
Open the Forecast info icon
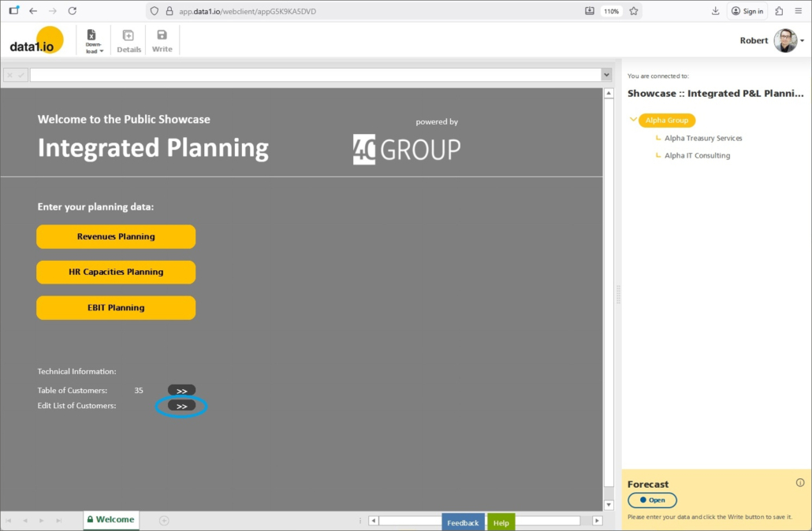click(x=800, y=483)
